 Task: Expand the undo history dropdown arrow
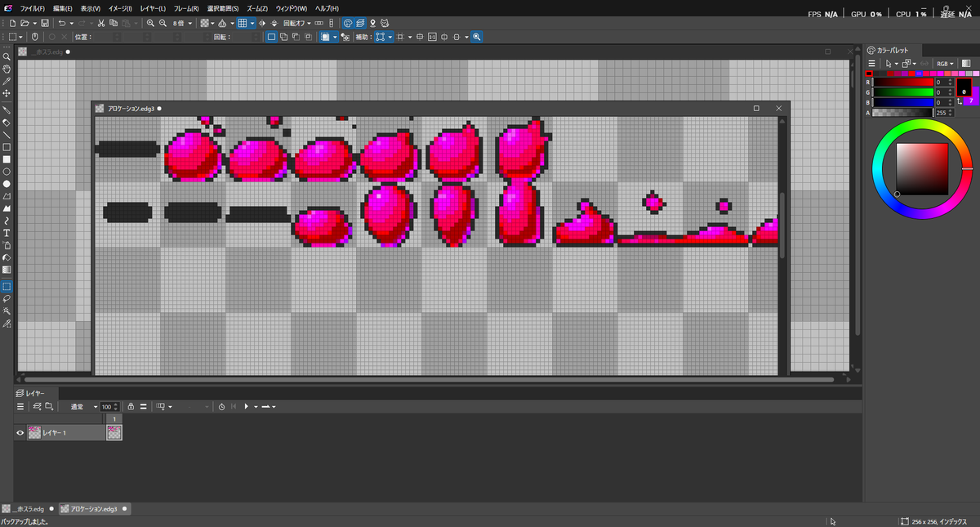(x=71, y=23)
